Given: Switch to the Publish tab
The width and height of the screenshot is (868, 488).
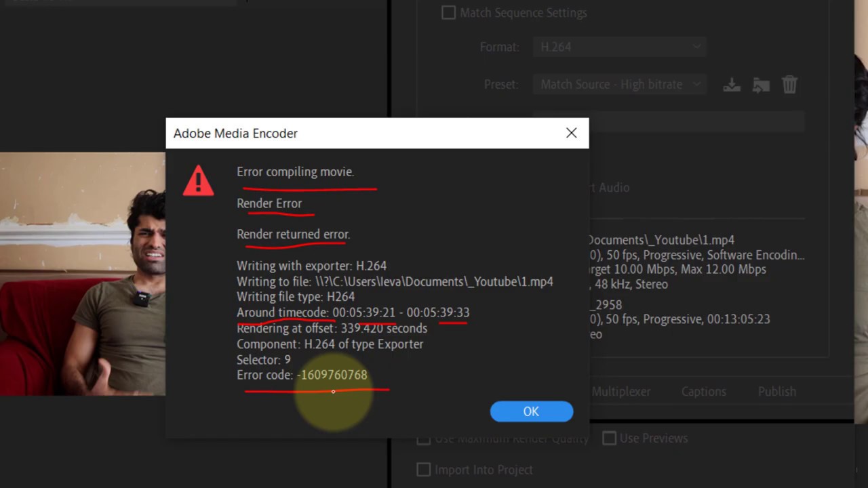Looking at the screenshot, I should pyautogui.click(x=777, y=391).
